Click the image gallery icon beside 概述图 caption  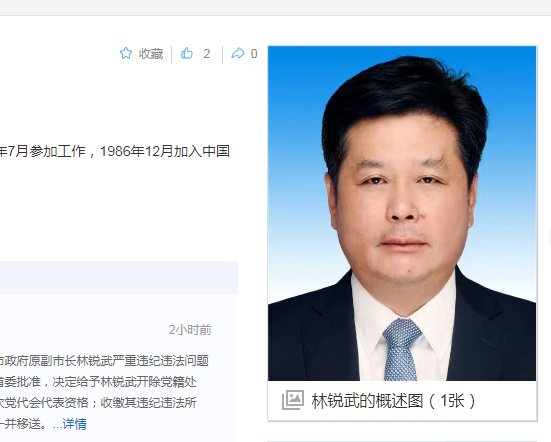point(293,400)
